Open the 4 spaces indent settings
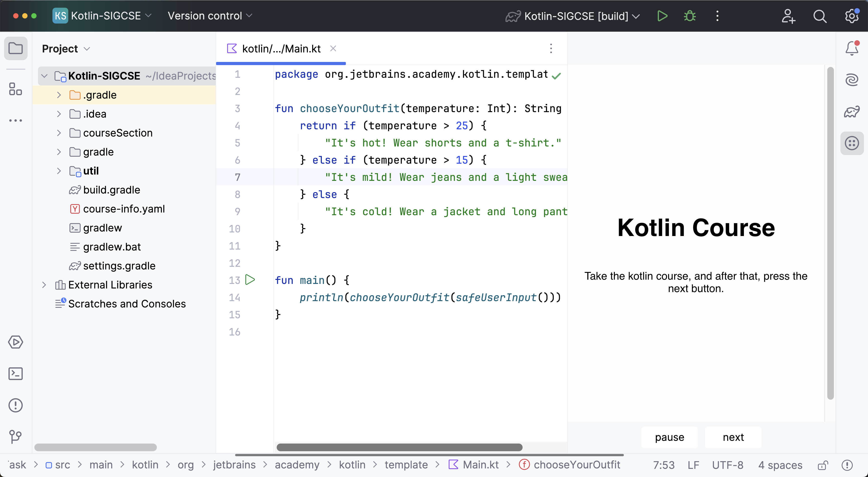This screenshot has height=477, width=868. (x=780, y=465)
